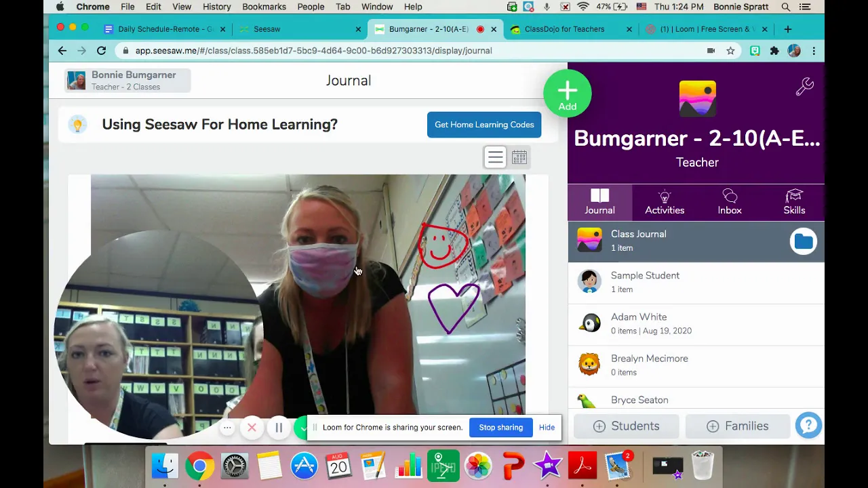
Task: Open Loom more options ellipsis
Action: tap(227, 428)
